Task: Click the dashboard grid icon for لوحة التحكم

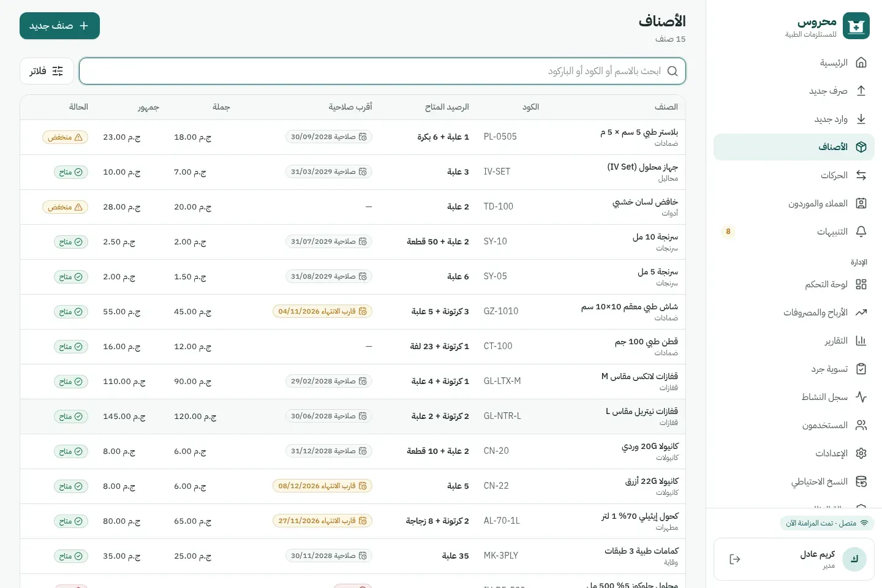Action: click(x=861, y=284)
